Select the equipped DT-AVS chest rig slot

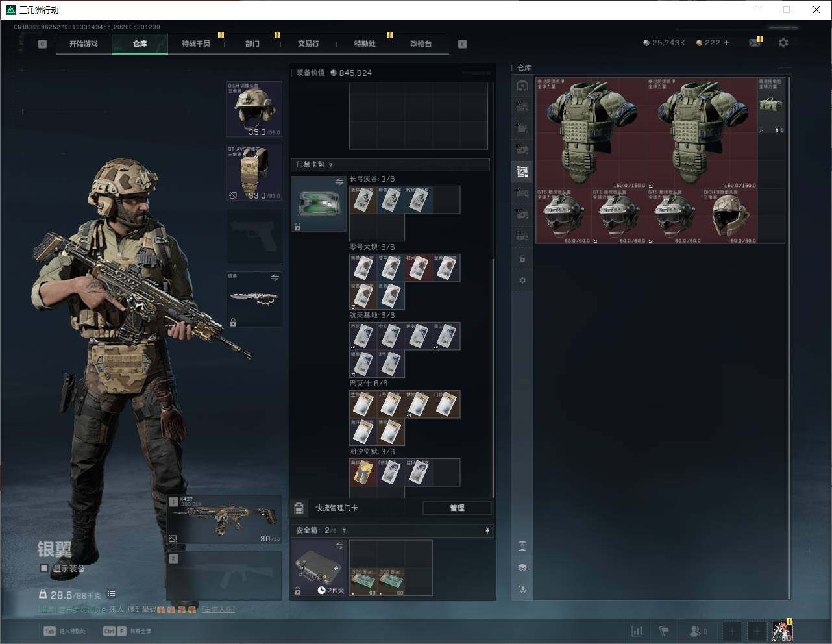click(254, 173)
